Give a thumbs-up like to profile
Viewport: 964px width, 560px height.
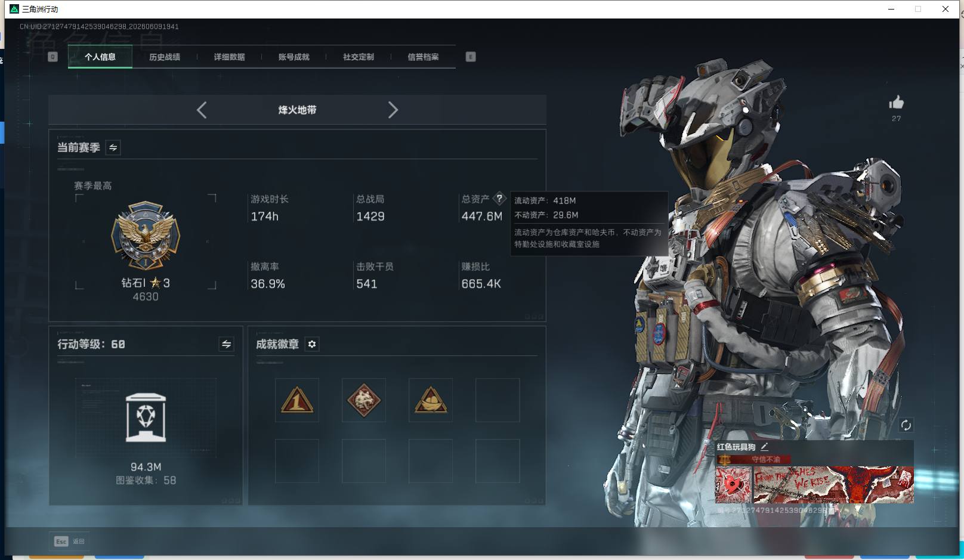896,103
